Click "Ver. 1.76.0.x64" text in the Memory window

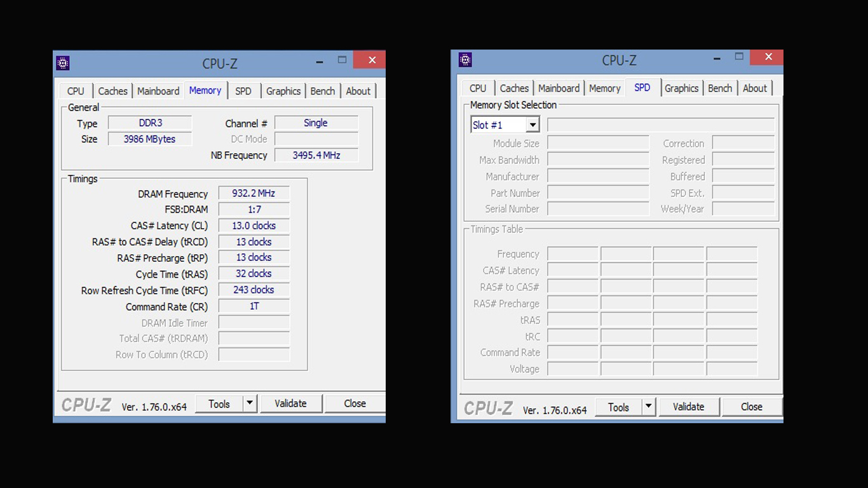[154, 407]
